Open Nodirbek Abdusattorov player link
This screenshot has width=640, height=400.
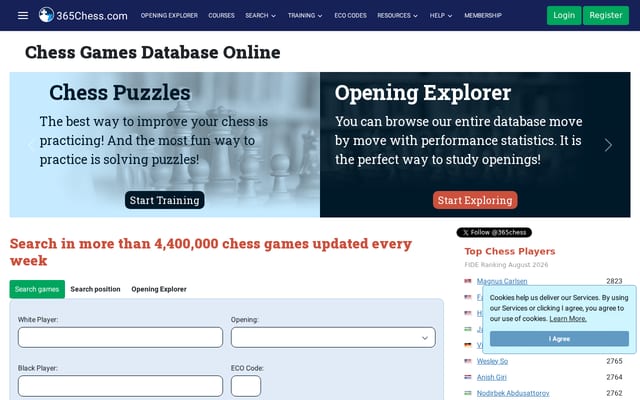click(513, 393)
